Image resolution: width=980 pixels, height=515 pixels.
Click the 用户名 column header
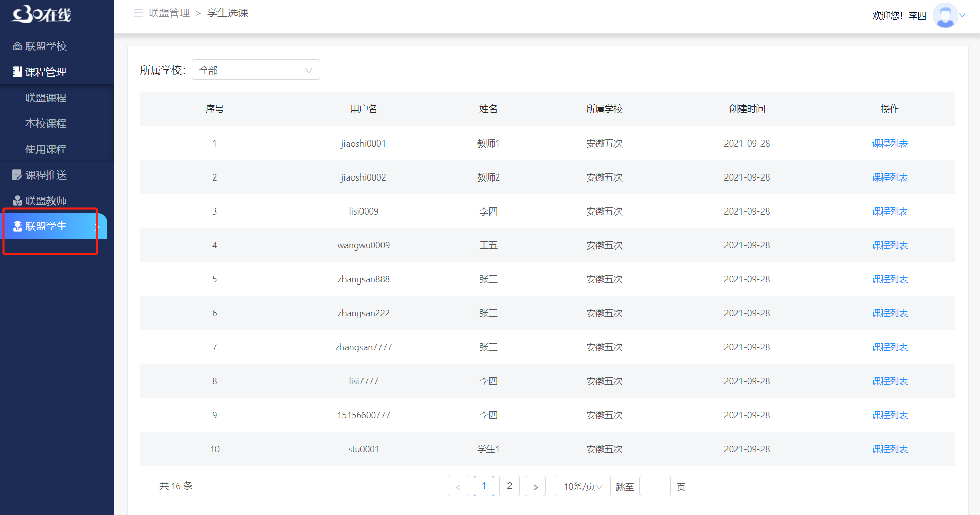[364, 109]
